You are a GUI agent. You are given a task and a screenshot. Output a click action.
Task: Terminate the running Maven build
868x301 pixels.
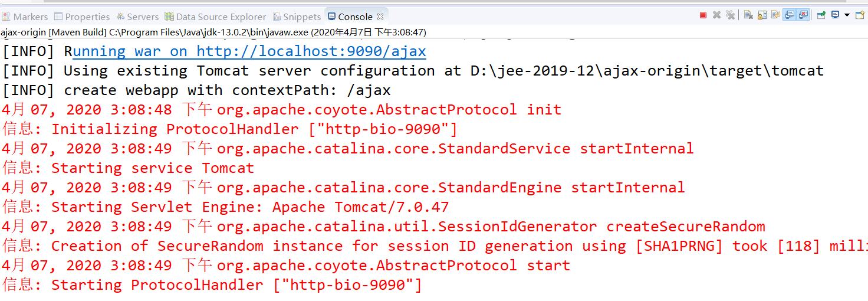pos(703,15)
